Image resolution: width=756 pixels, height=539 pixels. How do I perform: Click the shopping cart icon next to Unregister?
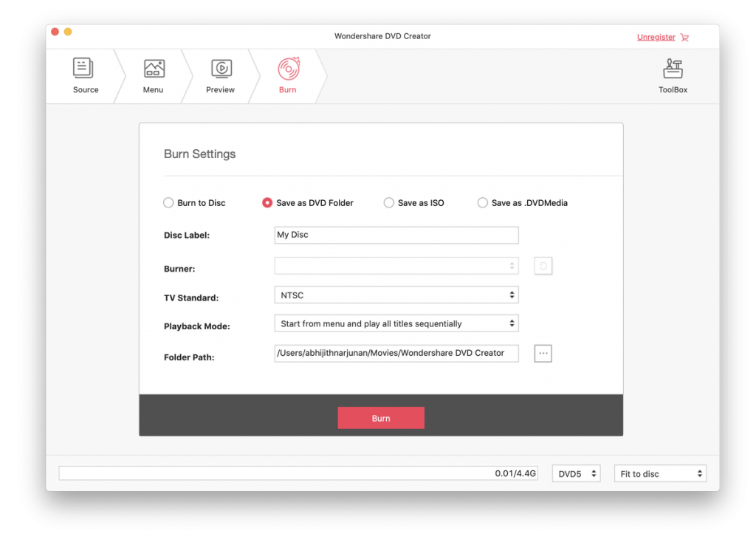click(x=684, y=37)
